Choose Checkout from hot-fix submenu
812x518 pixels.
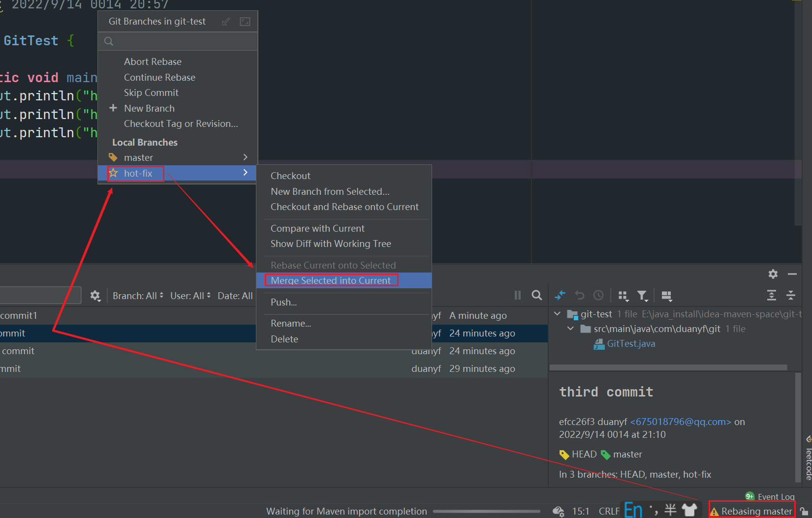click(290, 176)
